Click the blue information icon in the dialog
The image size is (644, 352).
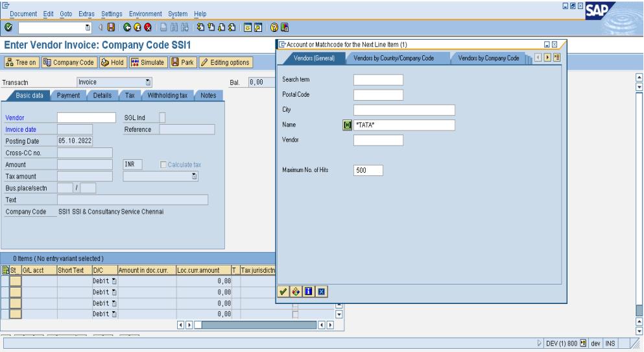pos(308,292)
